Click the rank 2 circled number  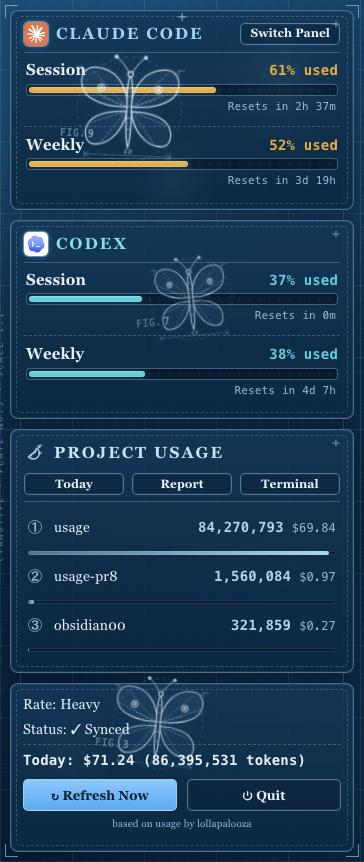[35, 576]
